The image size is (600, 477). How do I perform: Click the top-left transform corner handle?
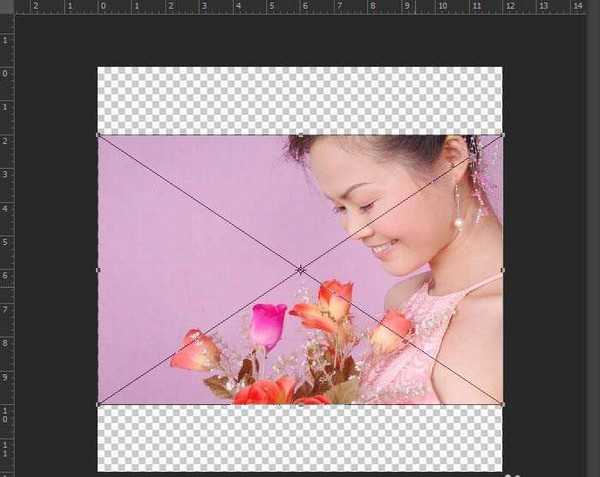click(x=98, y=135)
